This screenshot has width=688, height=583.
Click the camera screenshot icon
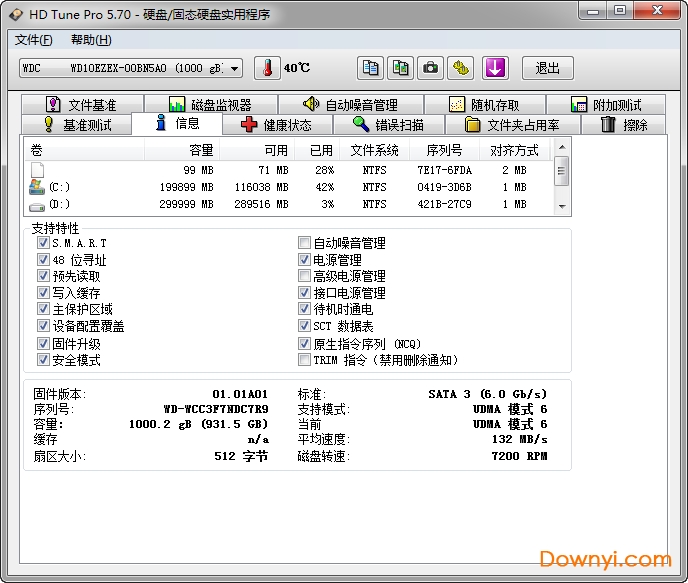point(431,68)
